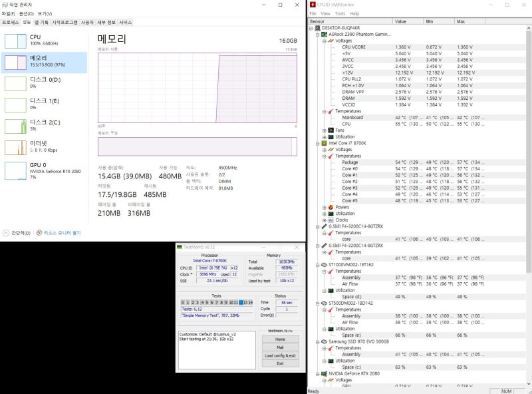
Task: Click the Fans sensor icon in HWMonitor
Action: click(x=330, y=130)
